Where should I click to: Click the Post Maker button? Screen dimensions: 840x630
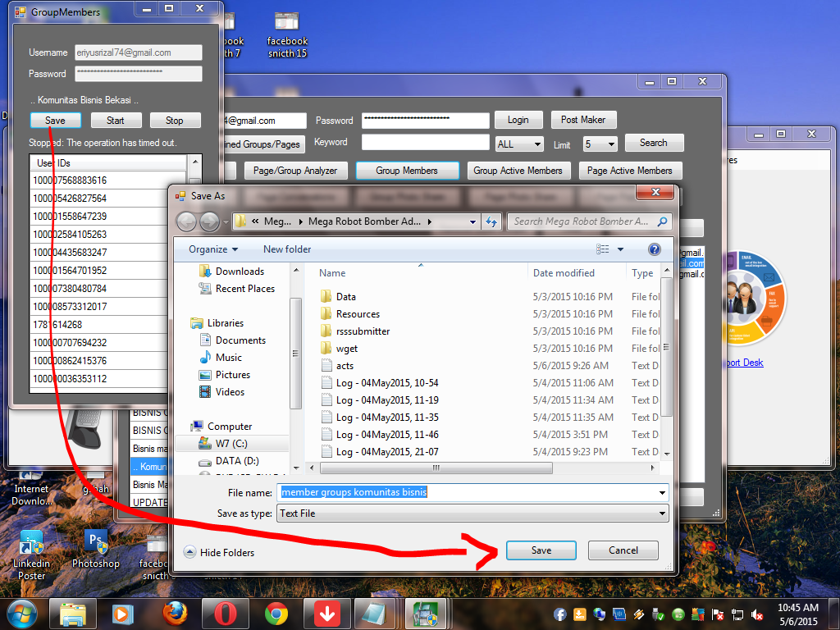coord(583,120)
